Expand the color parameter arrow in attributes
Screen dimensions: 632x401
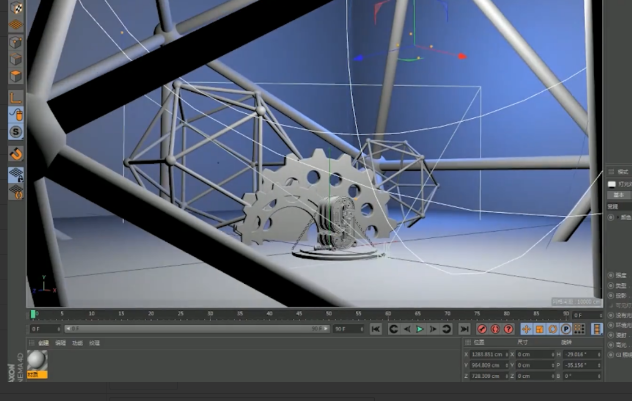pyautogui.click(x=618, y=217)
